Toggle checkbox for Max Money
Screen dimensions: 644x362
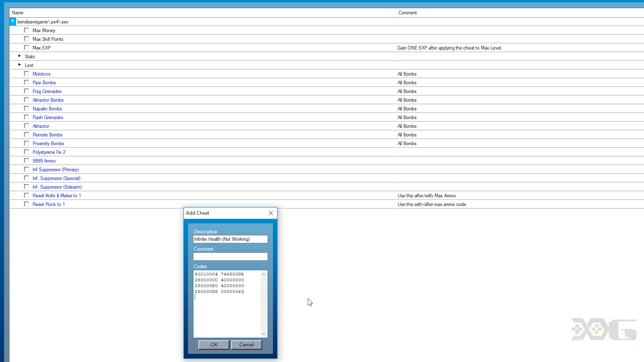pos(26,30)
